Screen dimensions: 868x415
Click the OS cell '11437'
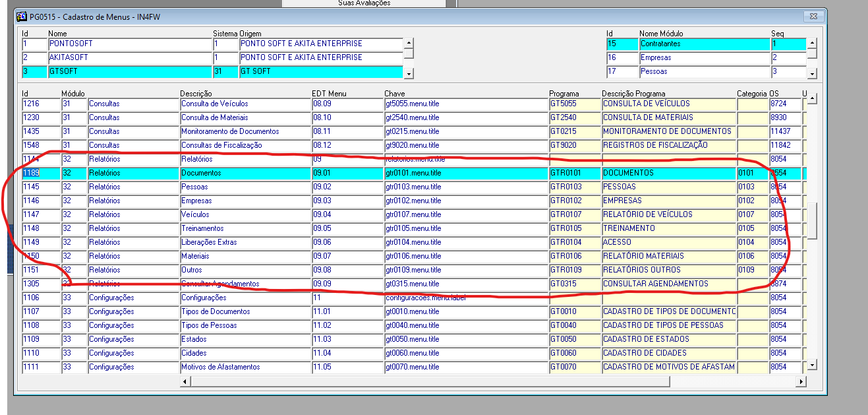click(784, 131)
